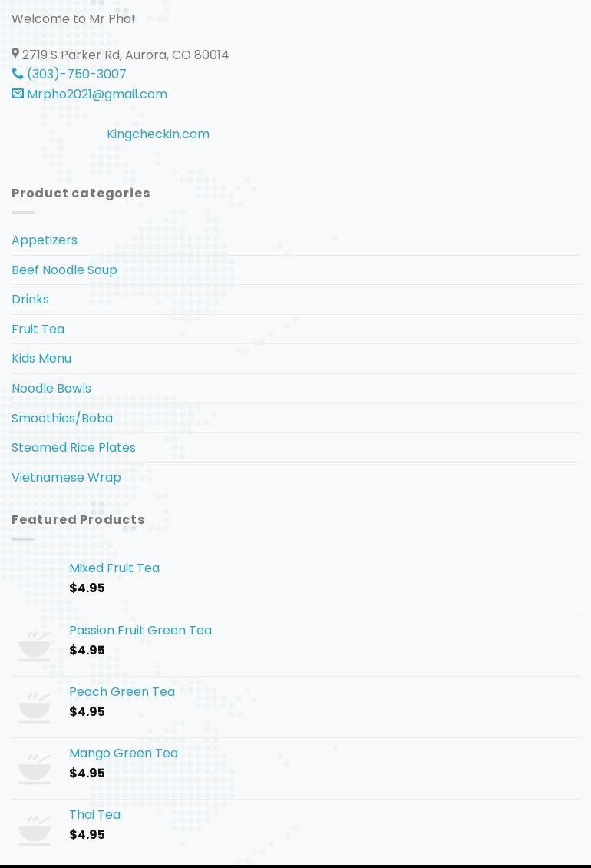
Task: Click the Peach Green Tea bowl thumbnail
Action: pos(35,707)
